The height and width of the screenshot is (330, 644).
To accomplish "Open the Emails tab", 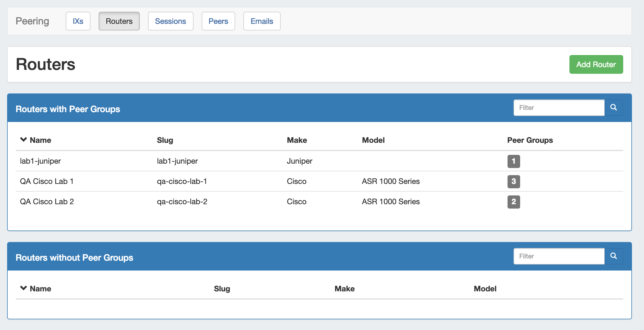I will 262,21.
